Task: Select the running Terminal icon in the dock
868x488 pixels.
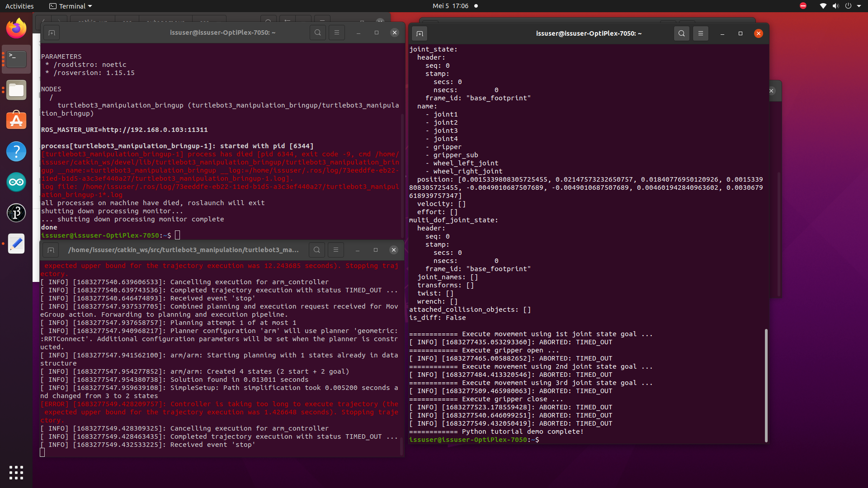Action: (16, 59)
